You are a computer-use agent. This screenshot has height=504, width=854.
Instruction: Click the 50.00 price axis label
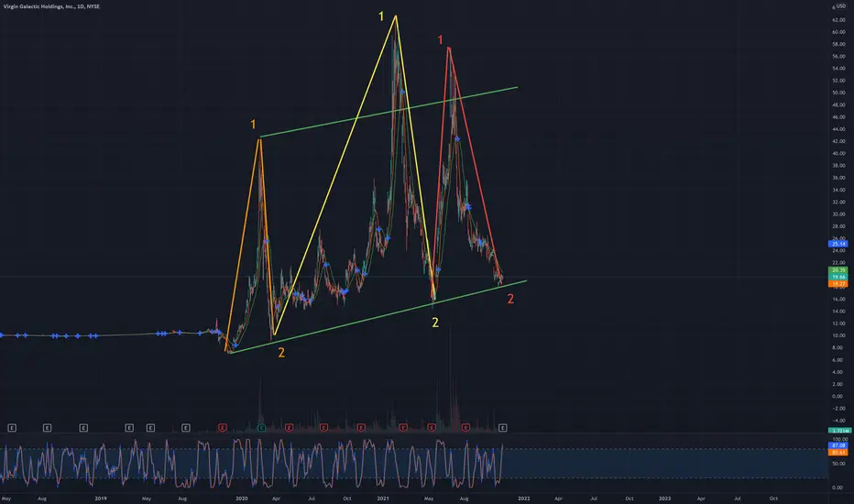tap(838, 93)
